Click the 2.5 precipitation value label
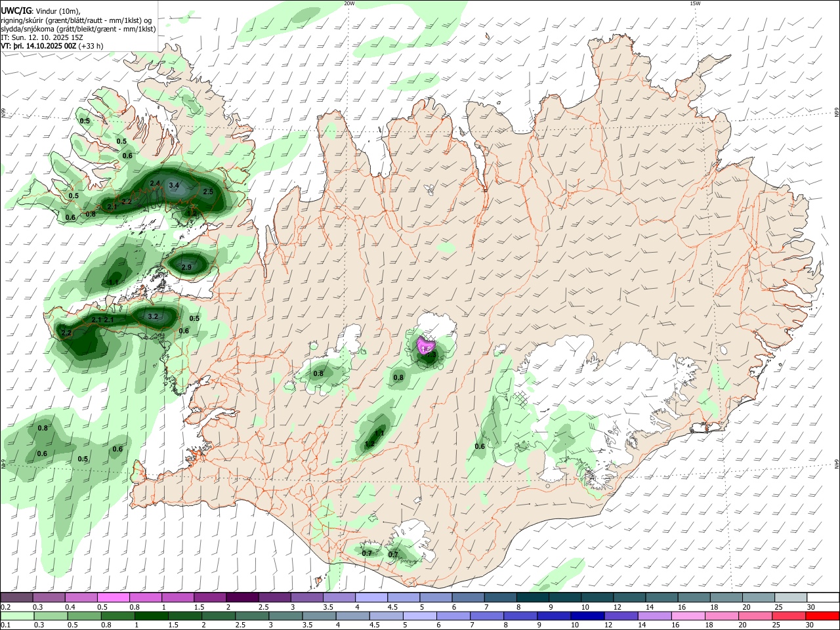The width and height of the screenshot is (840, 630). 208,192
